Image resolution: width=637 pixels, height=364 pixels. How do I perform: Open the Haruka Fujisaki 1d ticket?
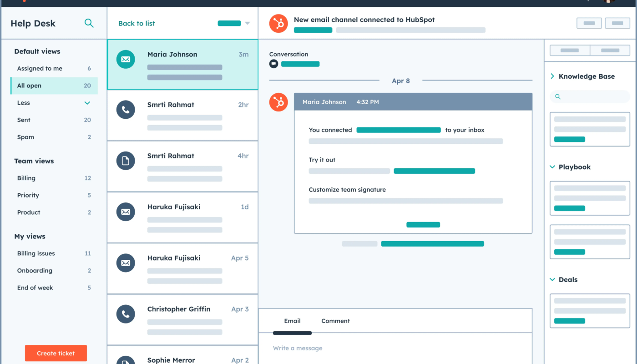(182, 217)
